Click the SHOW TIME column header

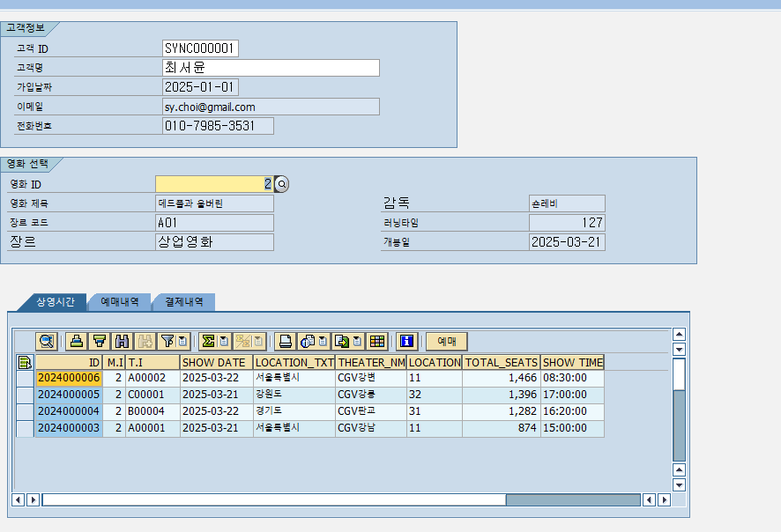[573, 362]
